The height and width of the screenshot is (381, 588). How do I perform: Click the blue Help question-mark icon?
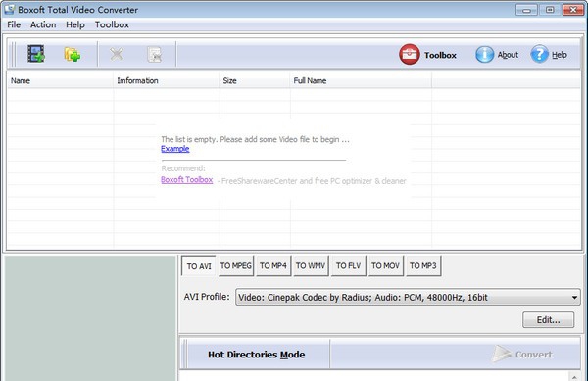tap(539, 55)
